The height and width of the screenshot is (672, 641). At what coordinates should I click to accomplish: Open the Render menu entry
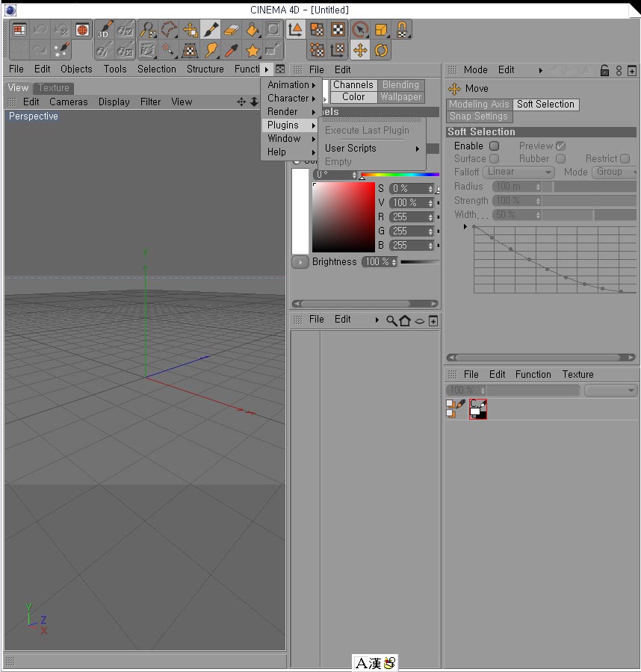pos(291,111)
